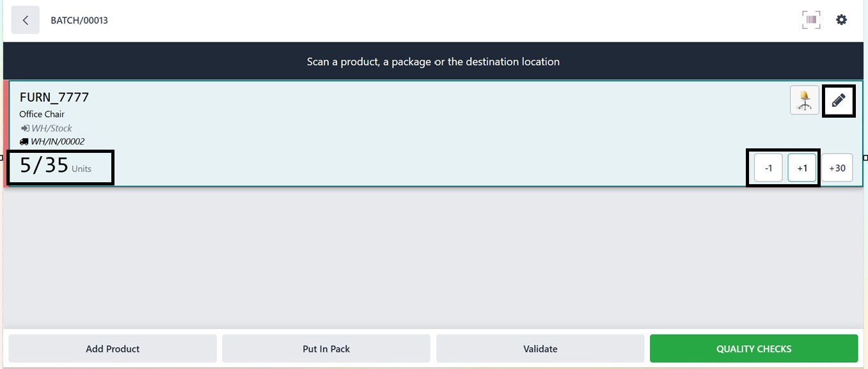The height and width of the screenshot is (369, 868).
Task: Click the scan instruction banner
Action: (x=433, y=62)
